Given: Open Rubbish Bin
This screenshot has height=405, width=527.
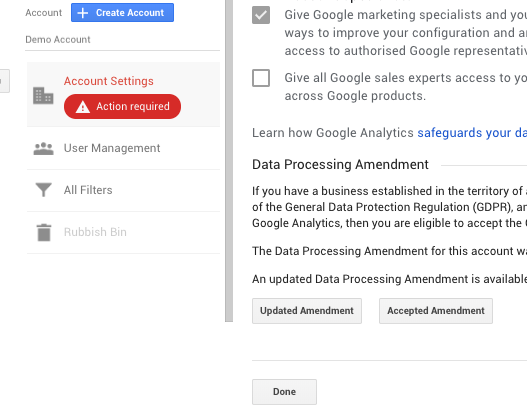Looking at the screenshot, I should (x=123, y=232).
